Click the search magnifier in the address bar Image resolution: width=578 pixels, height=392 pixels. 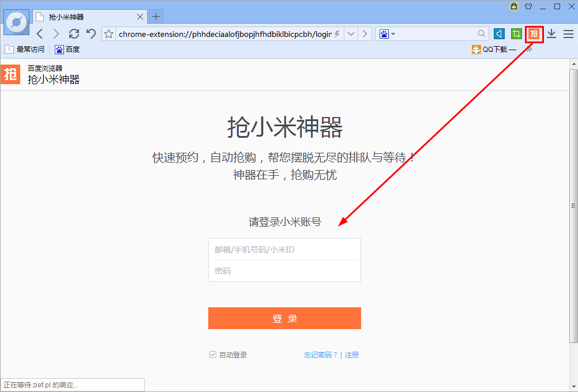[x=481, y=34]
